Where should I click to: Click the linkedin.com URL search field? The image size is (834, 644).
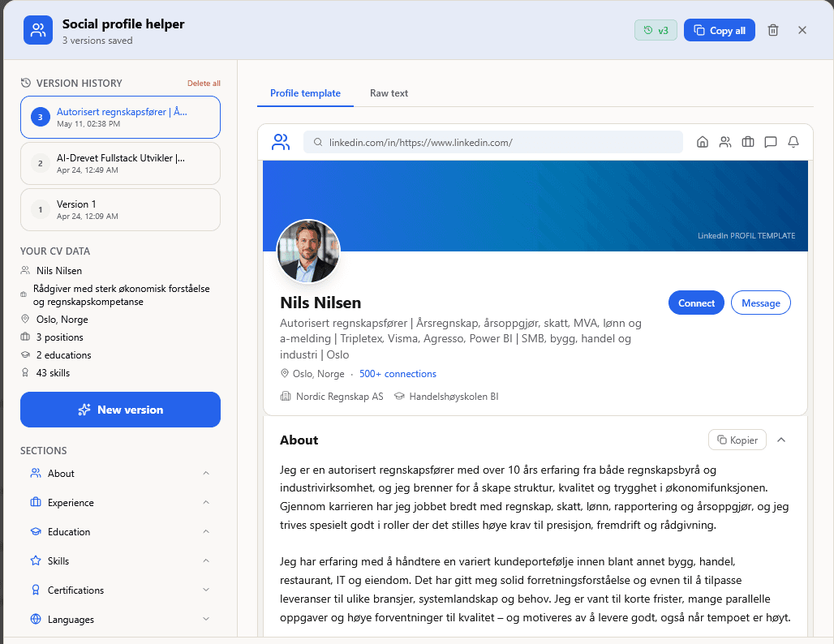[493, 142]
